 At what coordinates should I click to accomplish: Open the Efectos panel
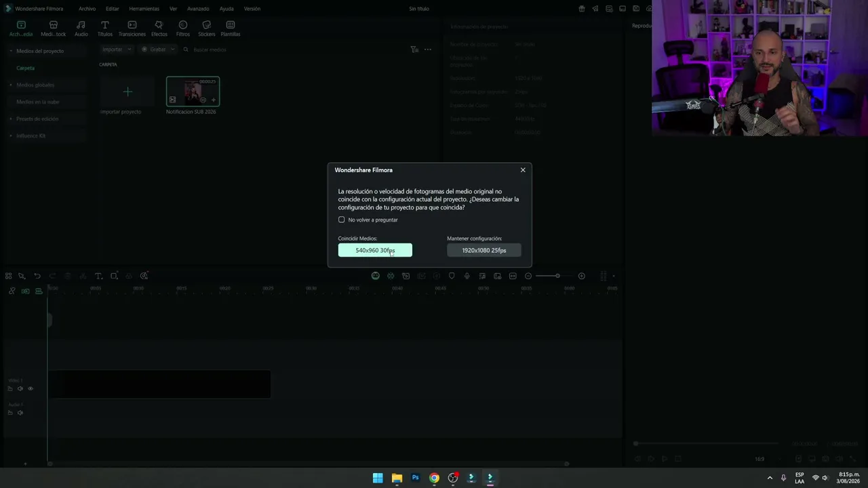[159, 28]
